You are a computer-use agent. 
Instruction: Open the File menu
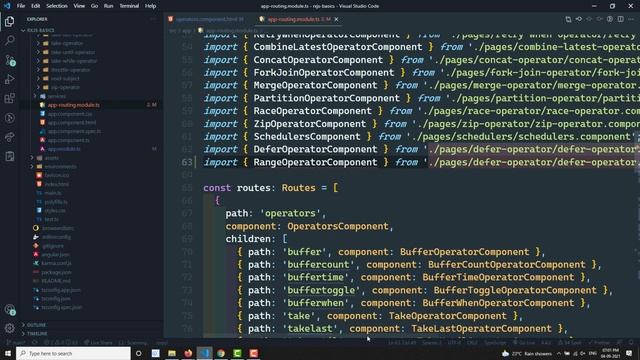point(21,6)
